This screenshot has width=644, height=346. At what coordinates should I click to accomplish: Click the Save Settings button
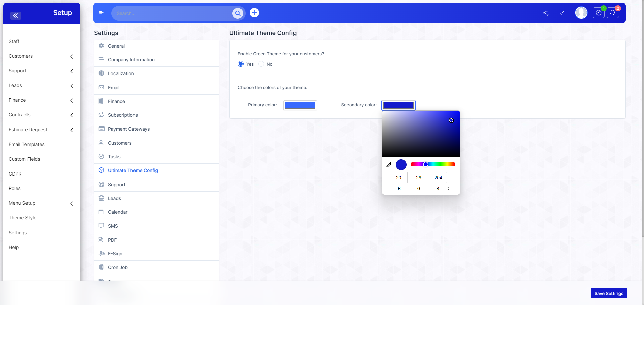tap(608, 293)
